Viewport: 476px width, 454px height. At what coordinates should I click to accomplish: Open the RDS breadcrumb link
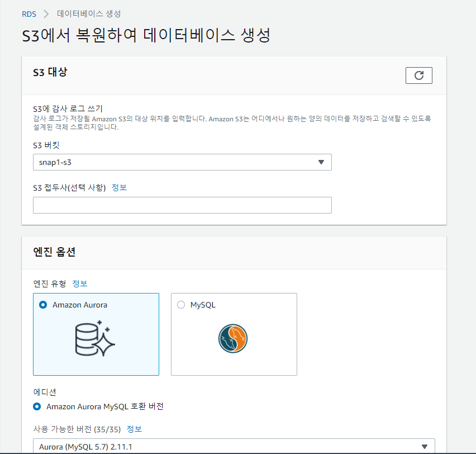(x=29, y=14)
